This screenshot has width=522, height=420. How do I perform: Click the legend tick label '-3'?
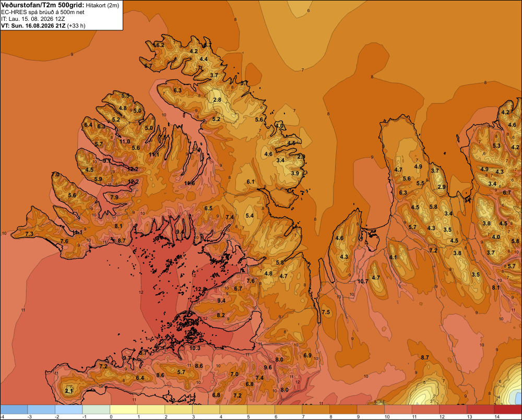[x=29, y=417]
